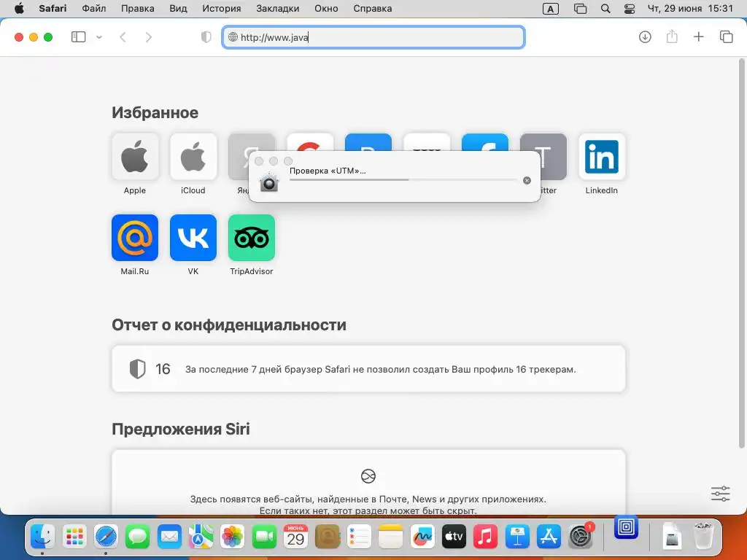Open the Вид menu
This screenshot has height=560, width=747.
[x=178, y=9]
